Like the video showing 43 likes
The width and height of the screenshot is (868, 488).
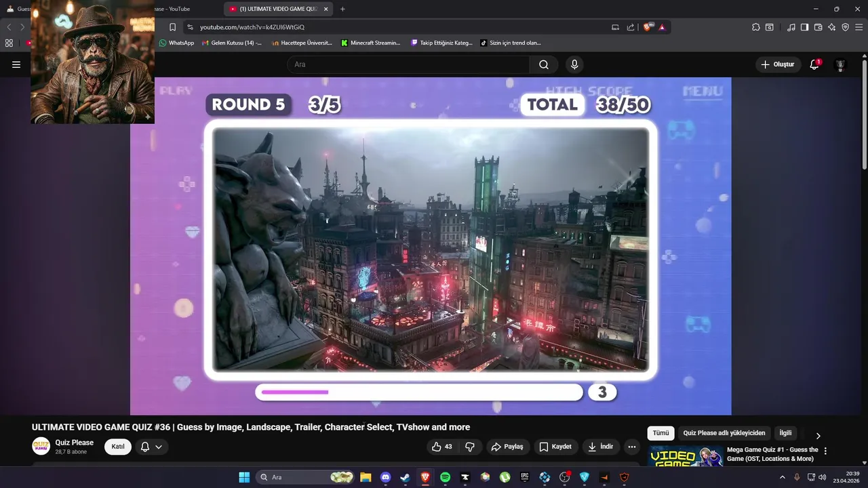click(442, 447)
